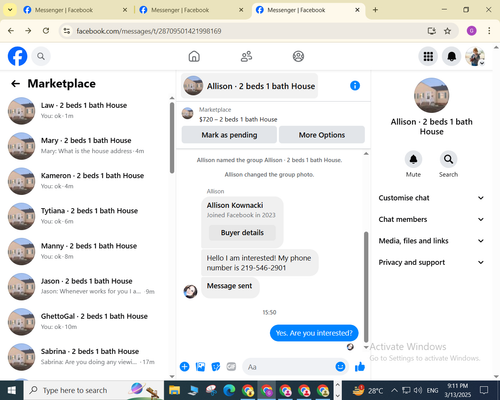The image size is (500, 400).
Task: Open the account profile picture menu
Action: click(475, 56)
